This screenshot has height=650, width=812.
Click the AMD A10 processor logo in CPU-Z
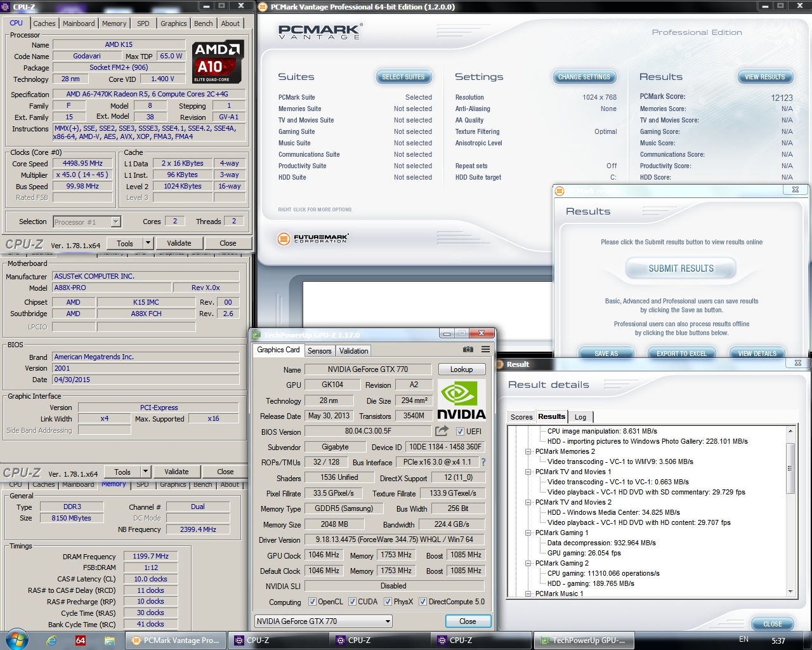click(218, 62)
